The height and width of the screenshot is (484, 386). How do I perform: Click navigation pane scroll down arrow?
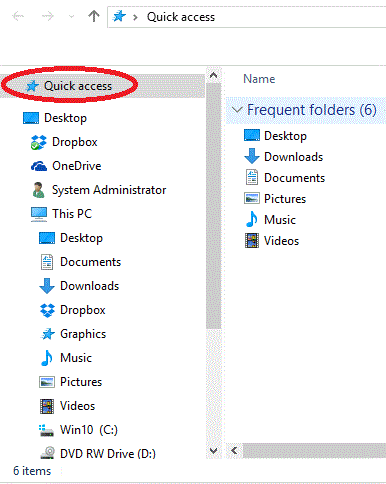[214, 451]
